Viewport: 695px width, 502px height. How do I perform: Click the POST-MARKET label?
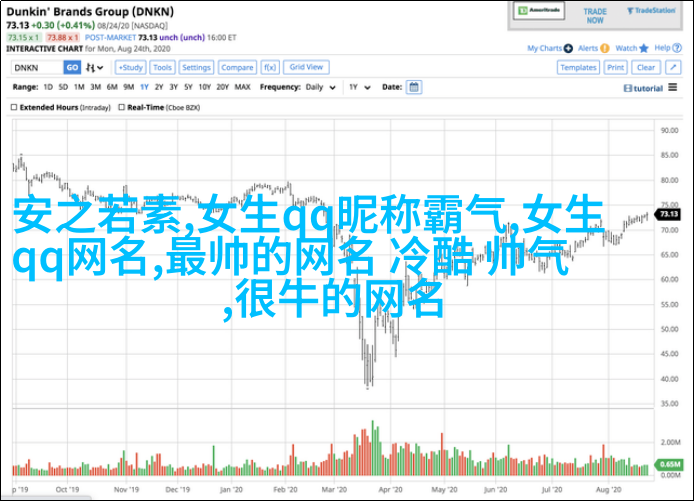click(110, 38)
